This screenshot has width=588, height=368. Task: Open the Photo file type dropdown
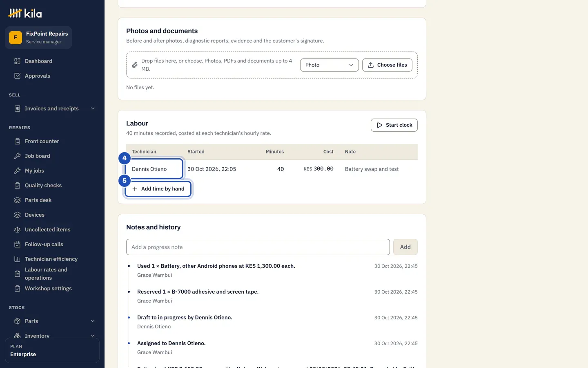(x=329, y=65)
